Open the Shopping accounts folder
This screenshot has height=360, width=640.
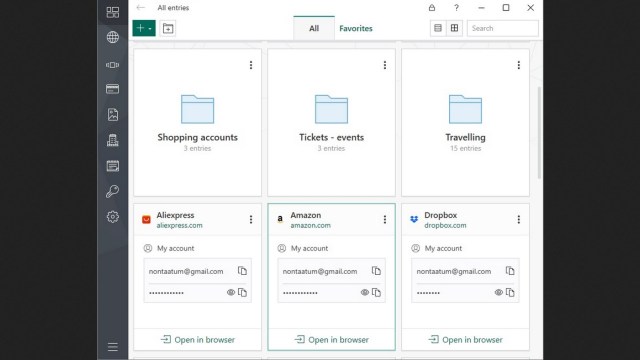tap(198, 122)
